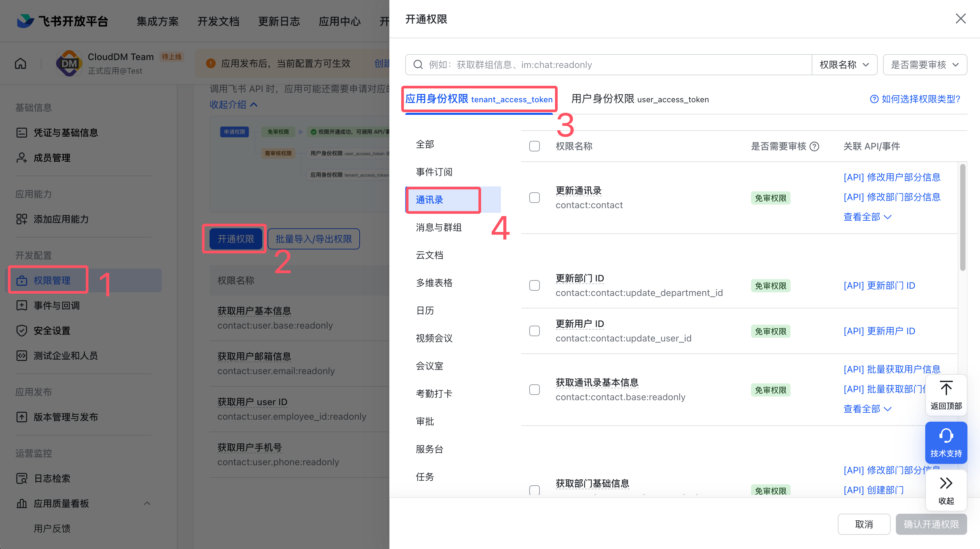Click the 飞书开放平台 logo
The width and height of the screenshot is (980, 549).
[x=25, y=21]
